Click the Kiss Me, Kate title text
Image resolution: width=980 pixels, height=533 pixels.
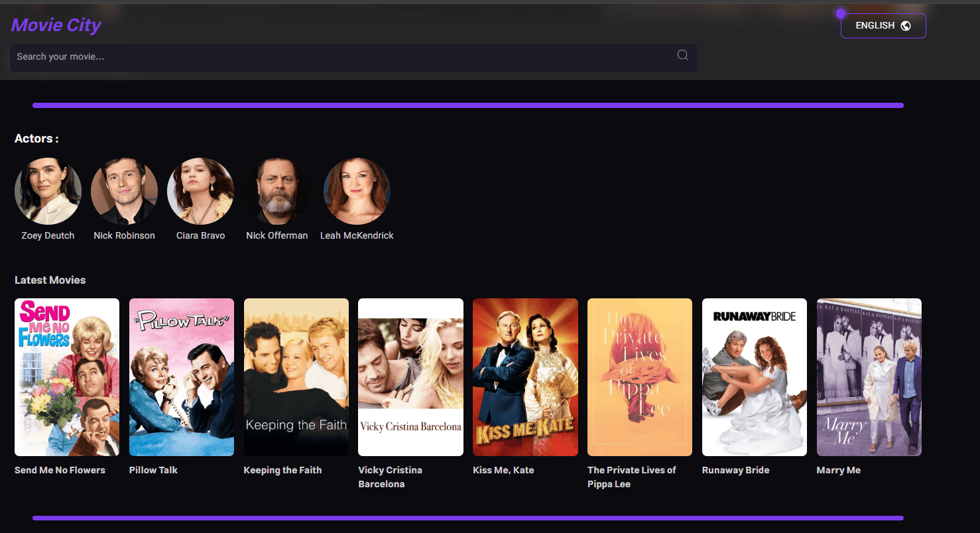coord(503,470)
